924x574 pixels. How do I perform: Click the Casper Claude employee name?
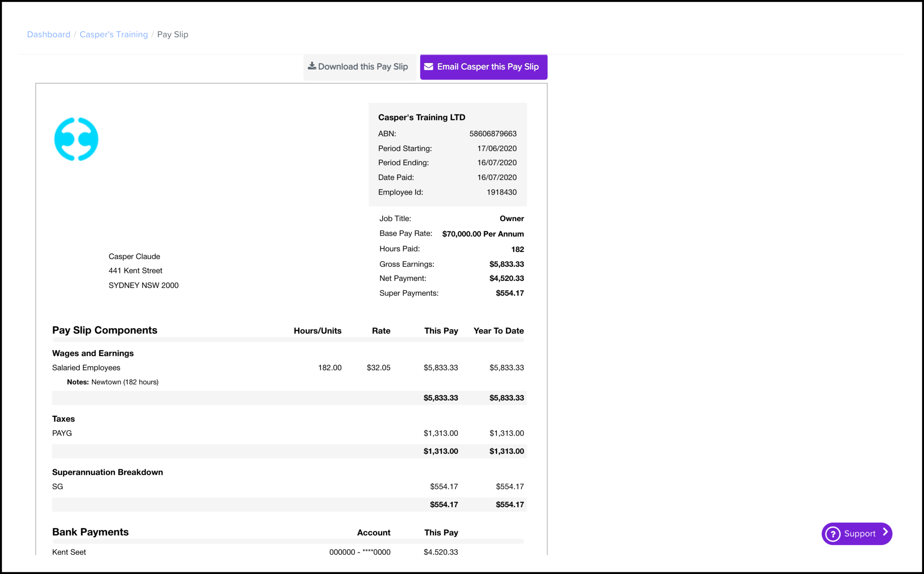tap(134, 256)
